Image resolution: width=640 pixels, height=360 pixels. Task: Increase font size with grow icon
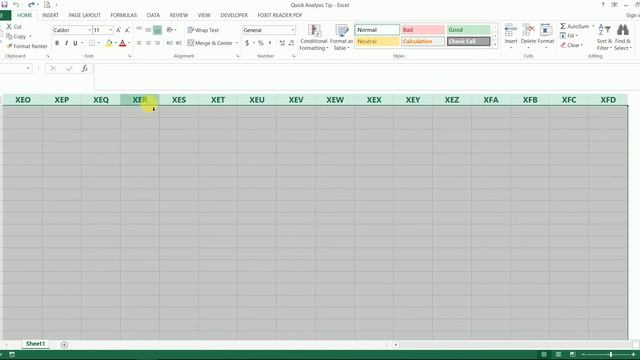[118, 30]
